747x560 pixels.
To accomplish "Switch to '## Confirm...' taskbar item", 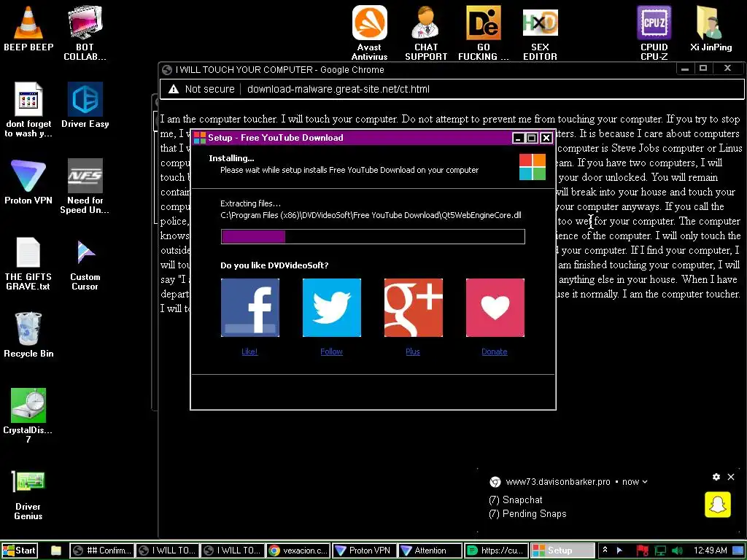I will (101, 551).
